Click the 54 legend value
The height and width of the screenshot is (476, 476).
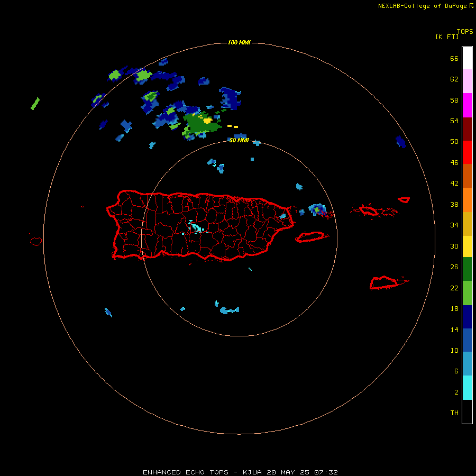pos(454,121)
